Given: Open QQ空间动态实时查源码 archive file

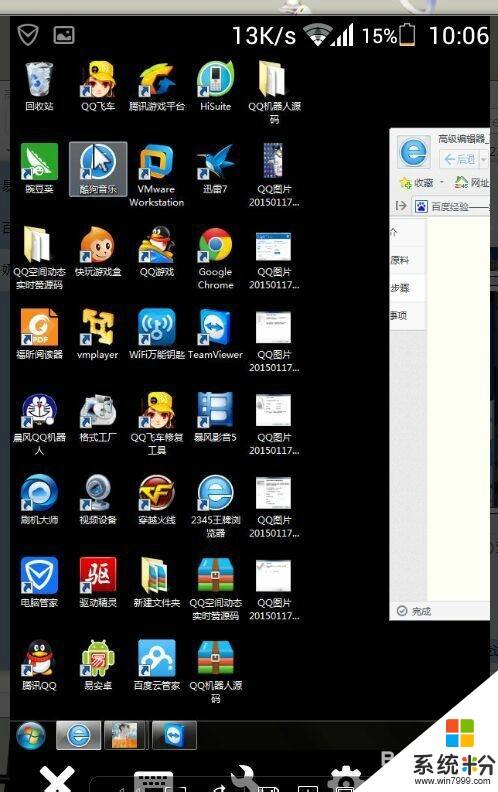Looking at the screenshot, I should click(x=215, y=589).
